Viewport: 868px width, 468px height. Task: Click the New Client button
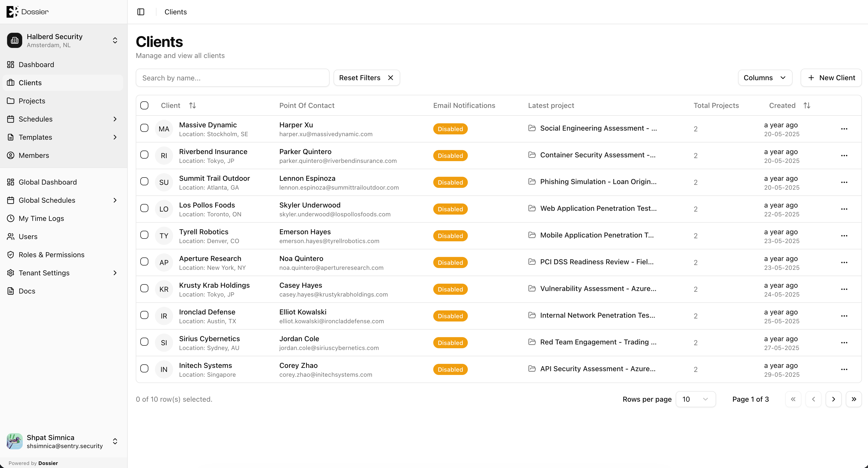831,78
